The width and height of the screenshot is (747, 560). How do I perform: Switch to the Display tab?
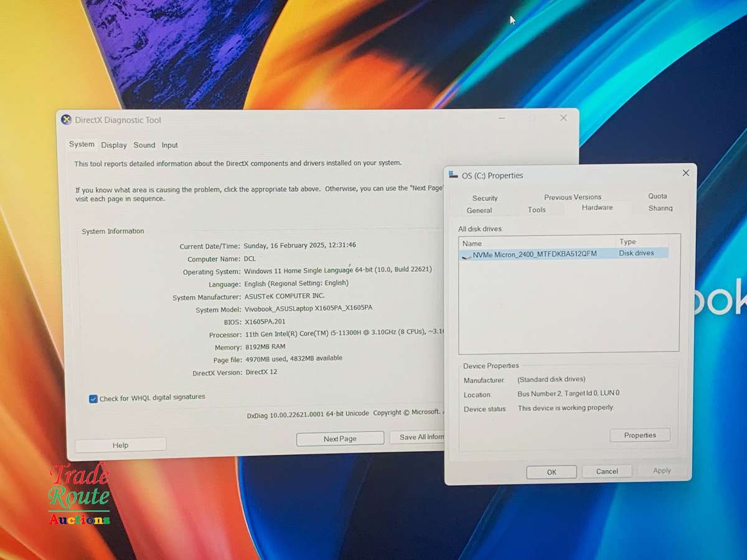(x=114, y=145)
